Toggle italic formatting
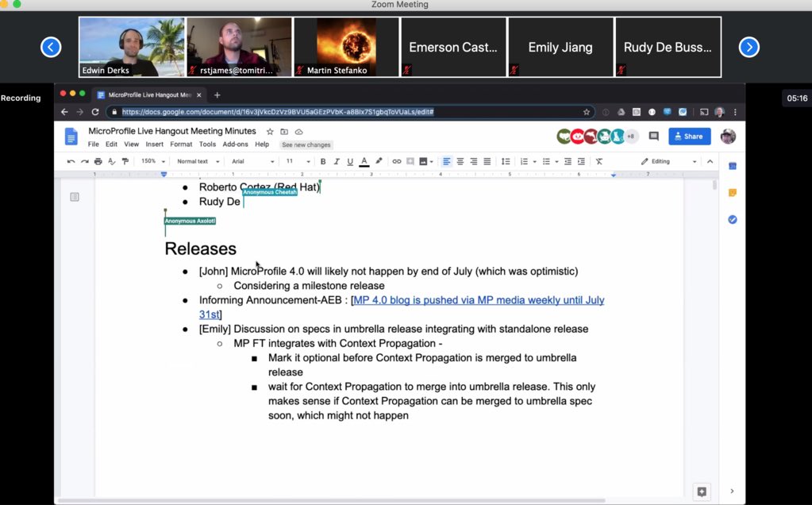 (x=336, y=162)
